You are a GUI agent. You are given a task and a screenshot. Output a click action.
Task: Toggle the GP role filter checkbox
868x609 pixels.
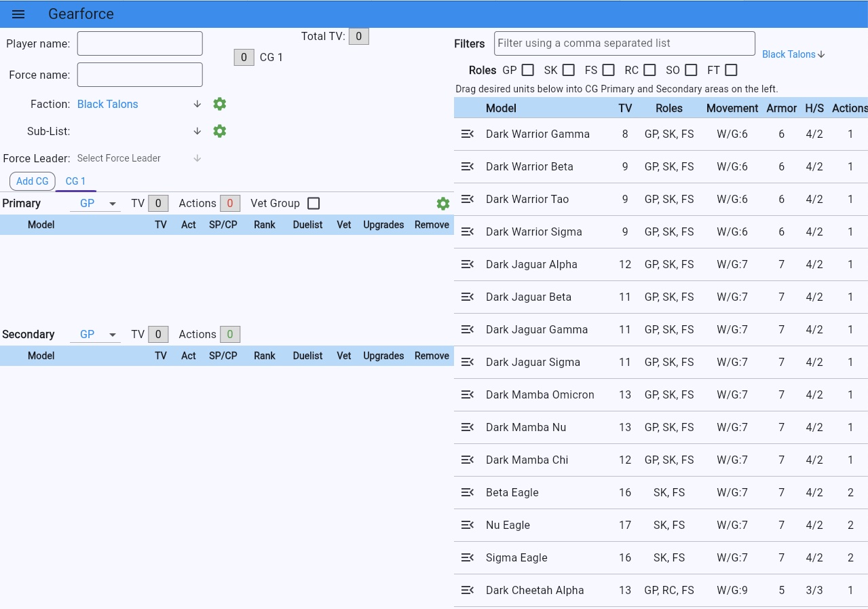point(527,70)
